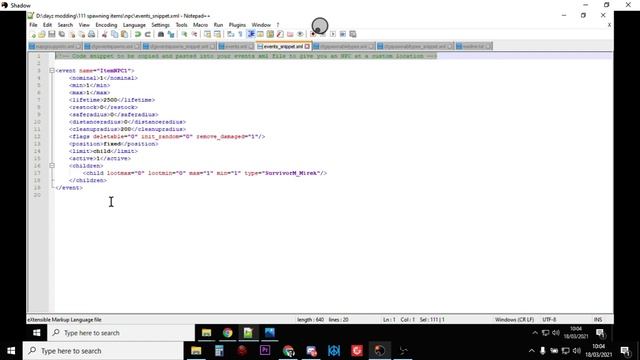640x360 pixels.
Task: Show the Document Map panel icon
Action: click(270, 34)
